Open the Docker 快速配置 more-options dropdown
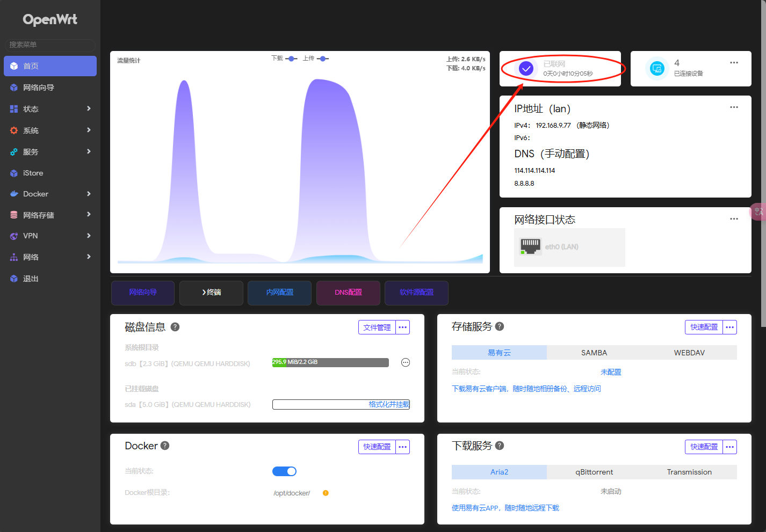The image size is (766, 532). pos(403,447)
